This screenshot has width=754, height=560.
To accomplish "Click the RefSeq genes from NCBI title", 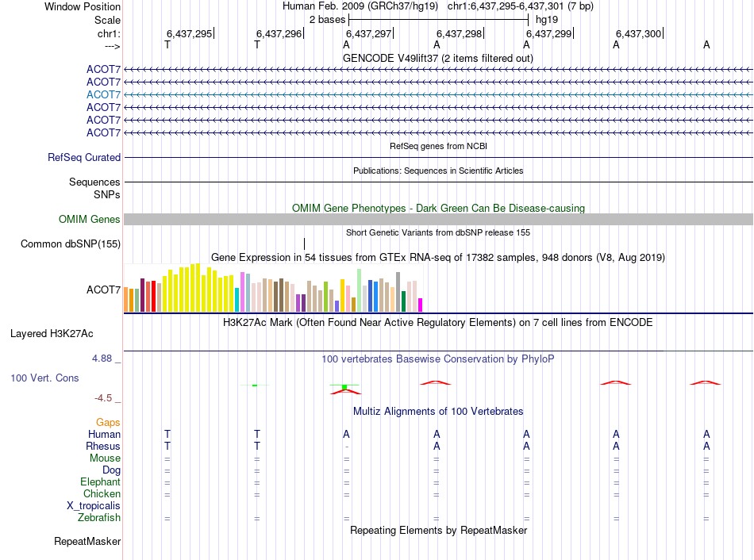I will [438, 146].
